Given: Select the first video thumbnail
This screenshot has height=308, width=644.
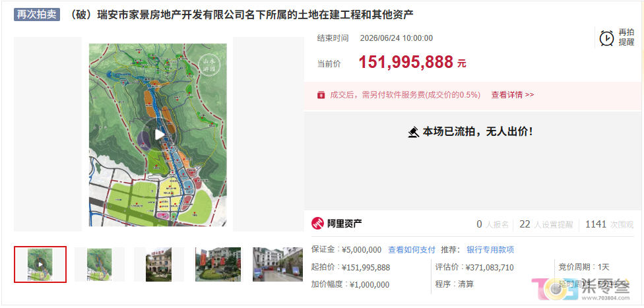Looking at the screenshot, I should [40, 264].
